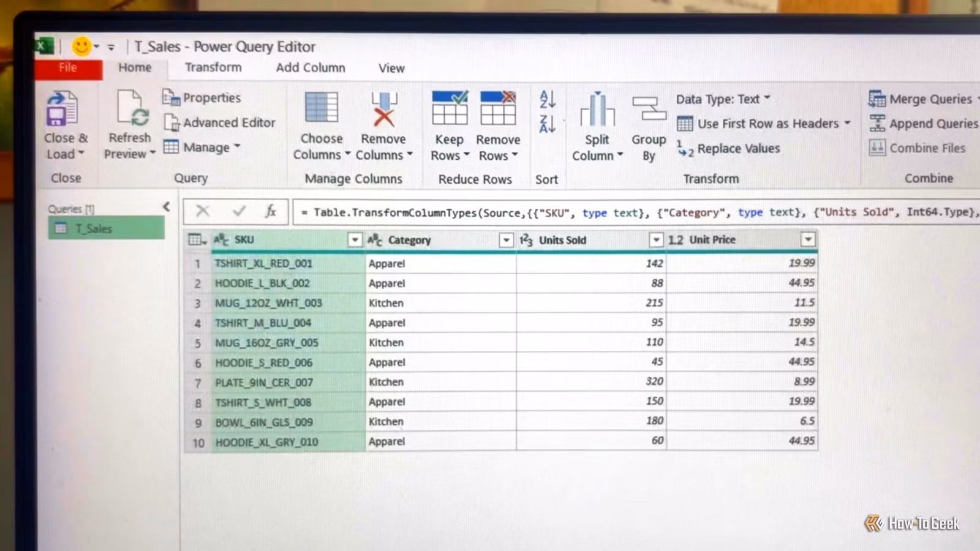This screenshot has height=551, width=980.
Task: Click the Close & Load icon
Action: click(62, 109)
